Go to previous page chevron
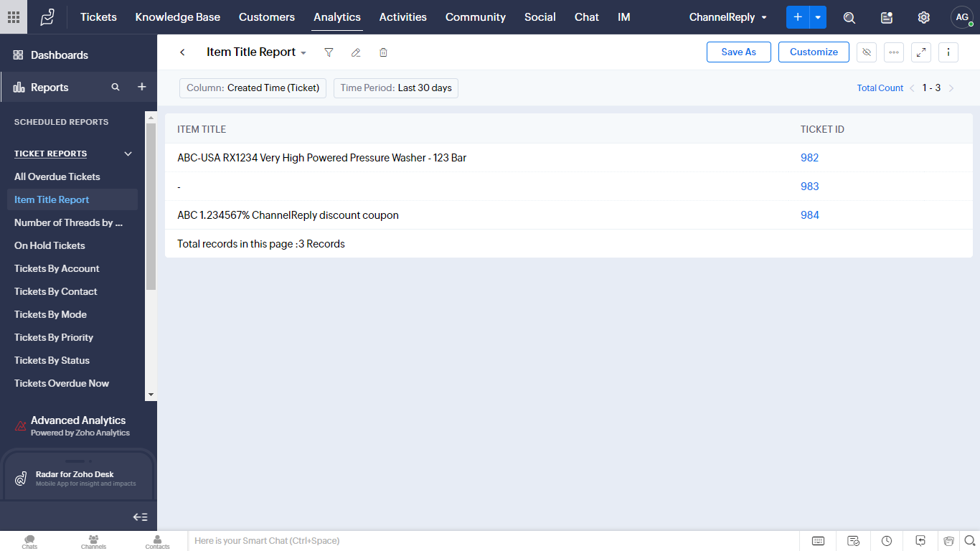The image size is (980, 551). point(912,88)
